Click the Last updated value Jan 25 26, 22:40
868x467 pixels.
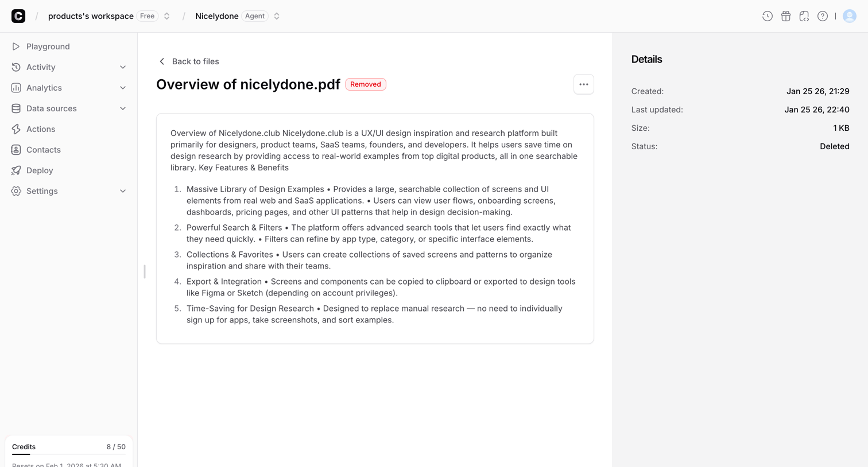817,110
